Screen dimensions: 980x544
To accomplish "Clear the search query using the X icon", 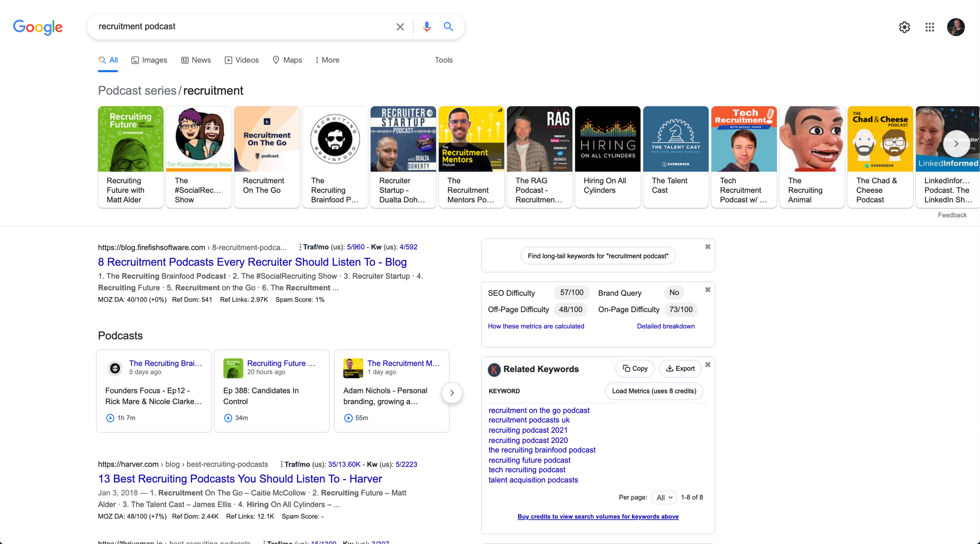I will [x=400, y=26].
